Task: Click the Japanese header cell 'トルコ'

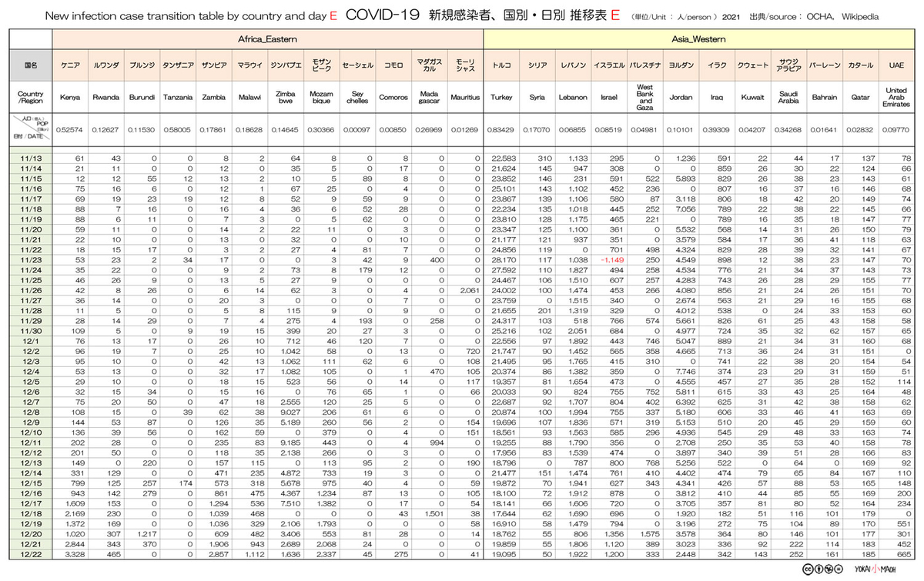Action: click(502, 65)
